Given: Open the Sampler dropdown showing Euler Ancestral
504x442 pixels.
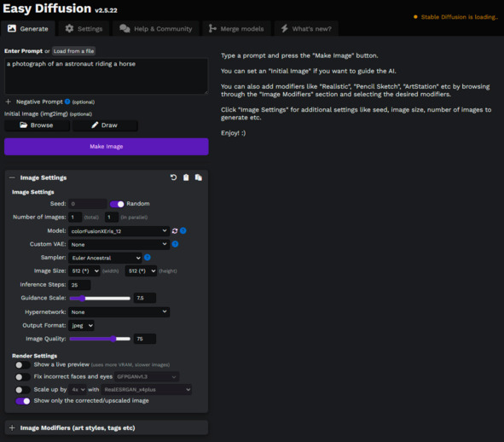Looking at the screenshot, I should pyautogui.click(x=106, y=258).
